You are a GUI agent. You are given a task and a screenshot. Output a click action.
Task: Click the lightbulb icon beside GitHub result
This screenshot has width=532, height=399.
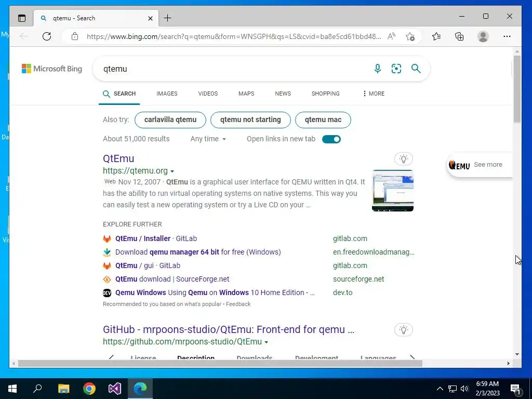[403, 330]
